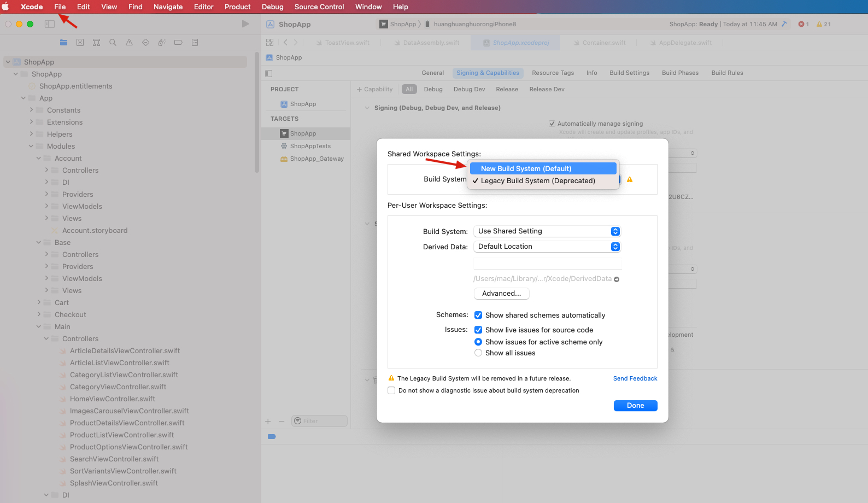Click the + Capability button

(x=375, y=89)
